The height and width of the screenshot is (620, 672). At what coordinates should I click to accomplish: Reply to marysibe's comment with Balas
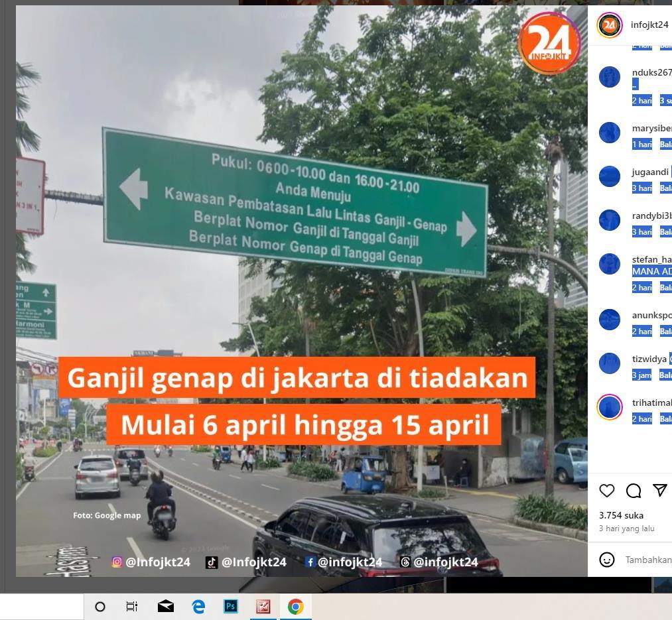pos(665,144)
